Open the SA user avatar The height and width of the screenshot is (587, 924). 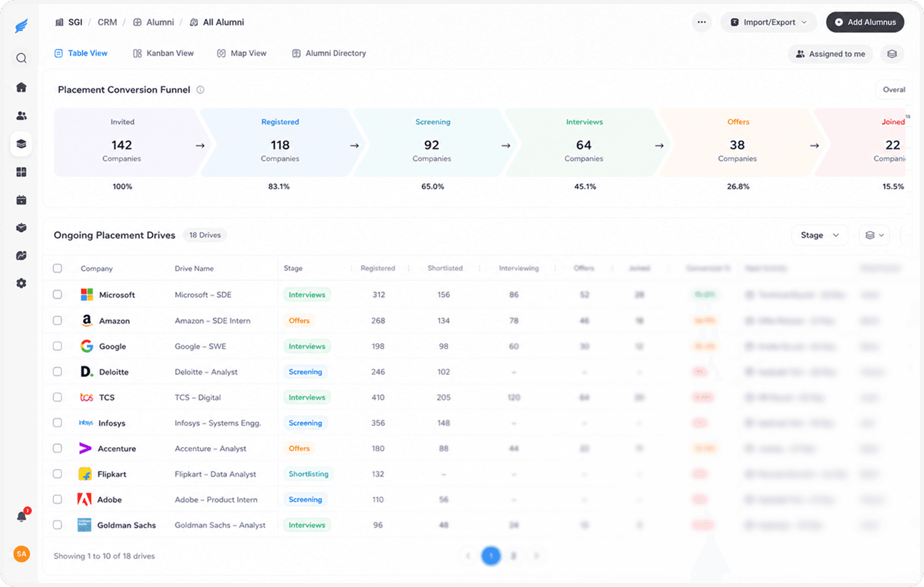click(x=22, y=554)
